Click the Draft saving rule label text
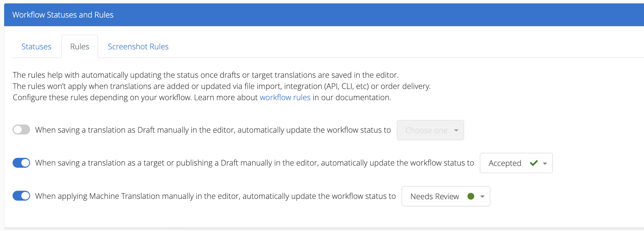The width and height of the screenshot is (644, 231). click(213, 130)
